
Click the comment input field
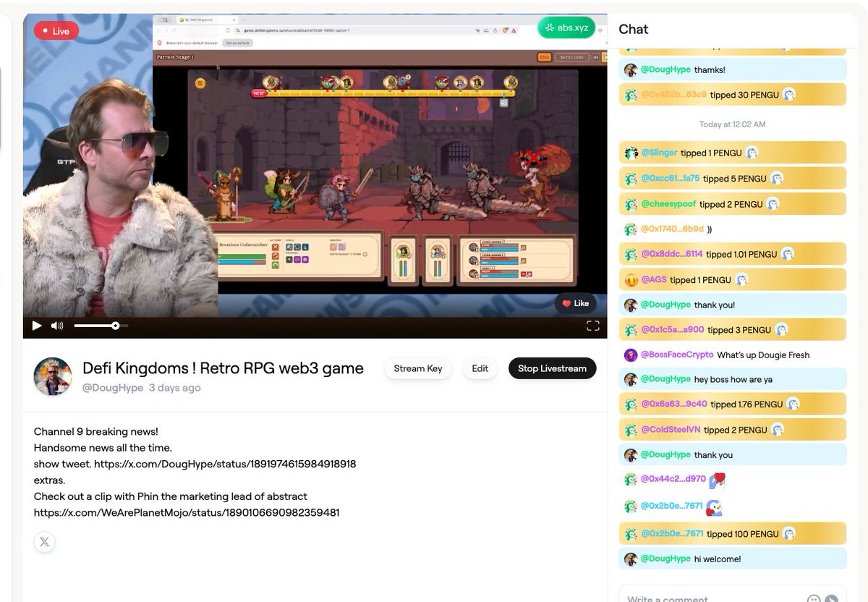713,599
